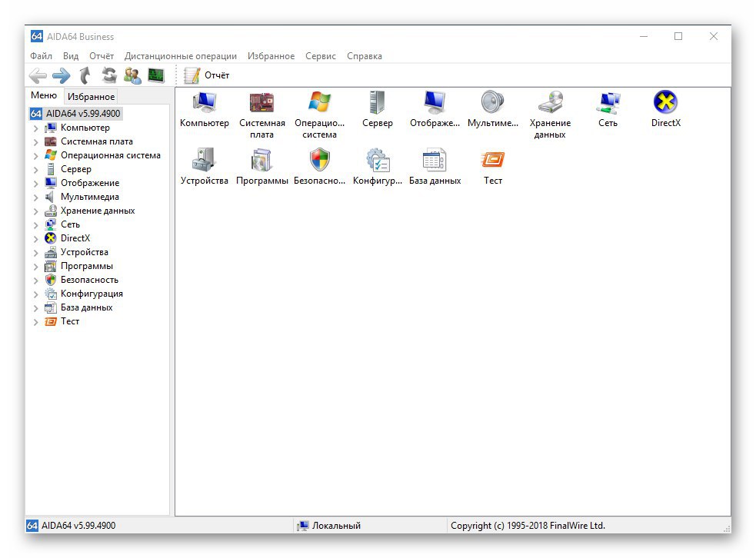This screenshot has height=558, width=756.
Task: Expand the DirectX tree node
Action: (35, 239)
